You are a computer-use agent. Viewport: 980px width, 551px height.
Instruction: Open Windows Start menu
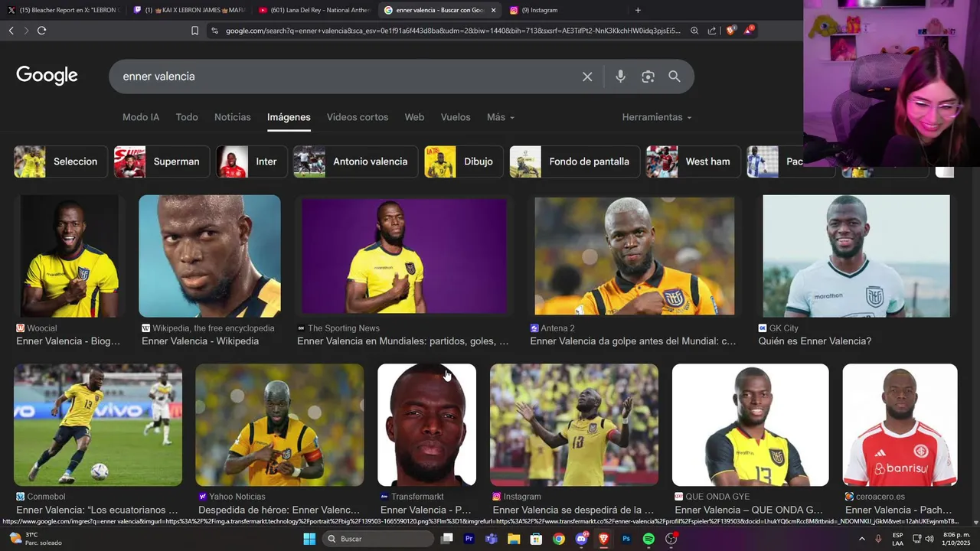click(x=309, y=539)
